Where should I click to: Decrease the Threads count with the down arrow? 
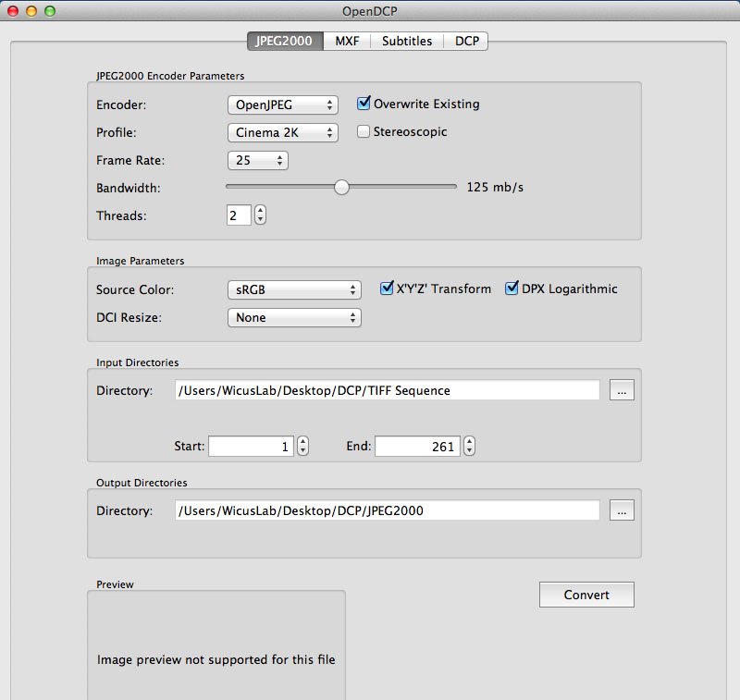(x=261, y=220)
